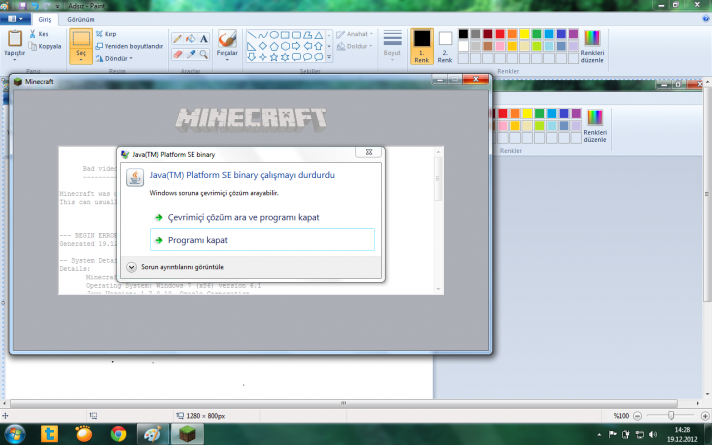This screenshot has height=445, width=712.
Task: Show hidden tray icons arrow
Action: (599, 435)
